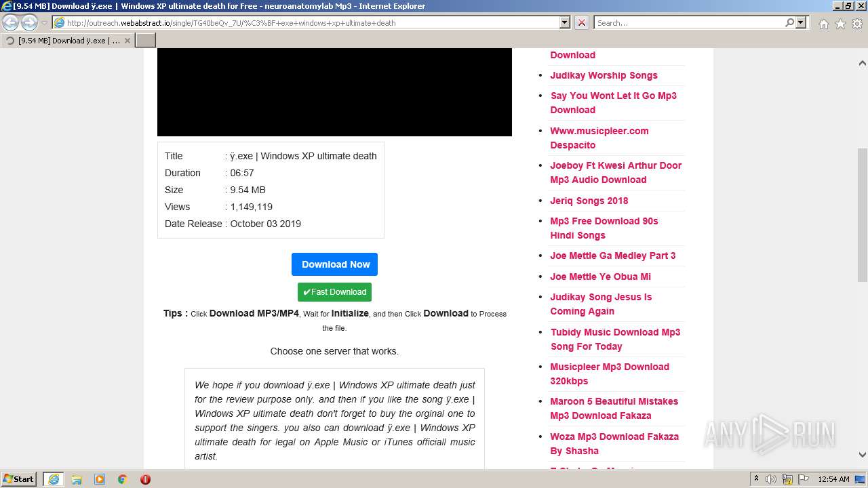
Task: Select the '1,149,119' views value
Action: click(x=251, y=207)
